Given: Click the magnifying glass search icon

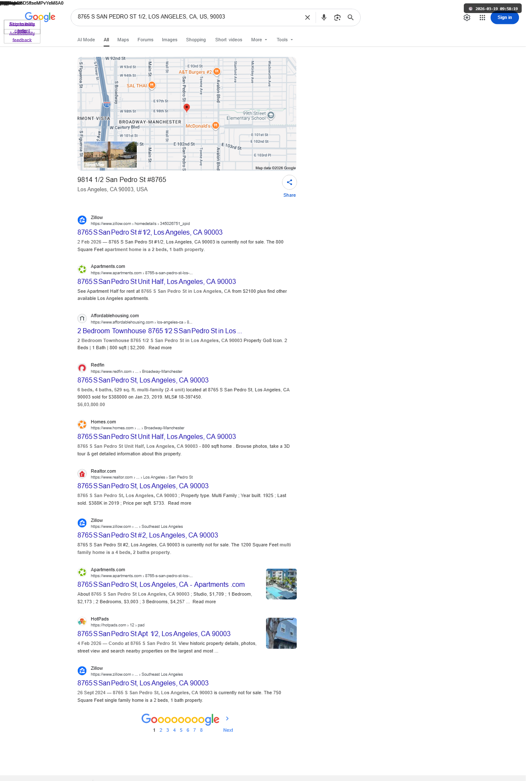Looking at the screenshot, I should [351, 17].
